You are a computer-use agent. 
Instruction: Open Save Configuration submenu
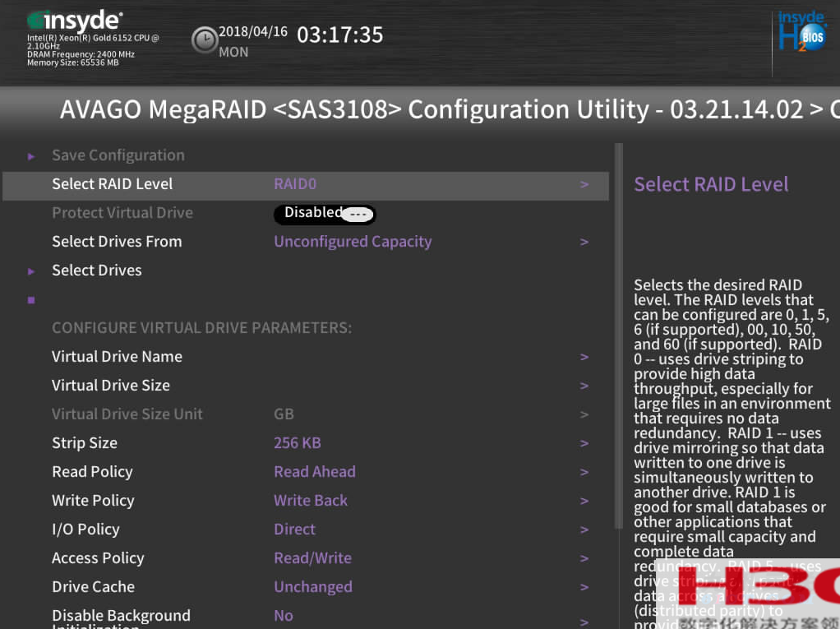[118, 155]
